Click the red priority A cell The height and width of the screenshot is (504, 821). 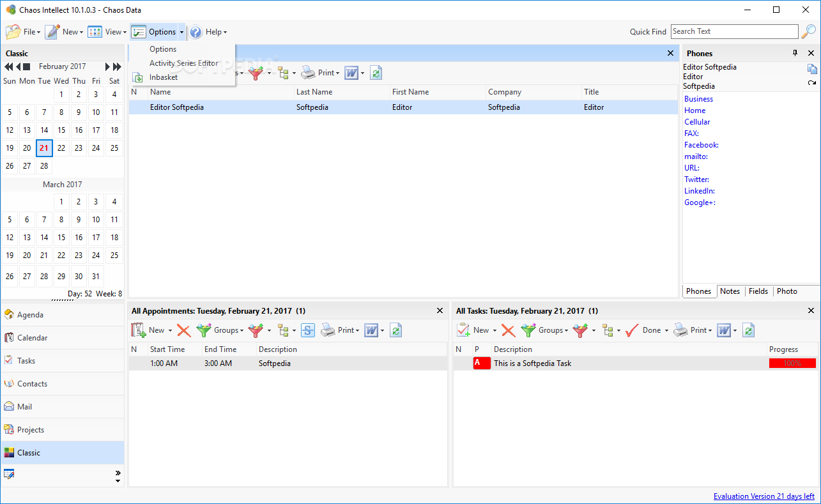482,363
